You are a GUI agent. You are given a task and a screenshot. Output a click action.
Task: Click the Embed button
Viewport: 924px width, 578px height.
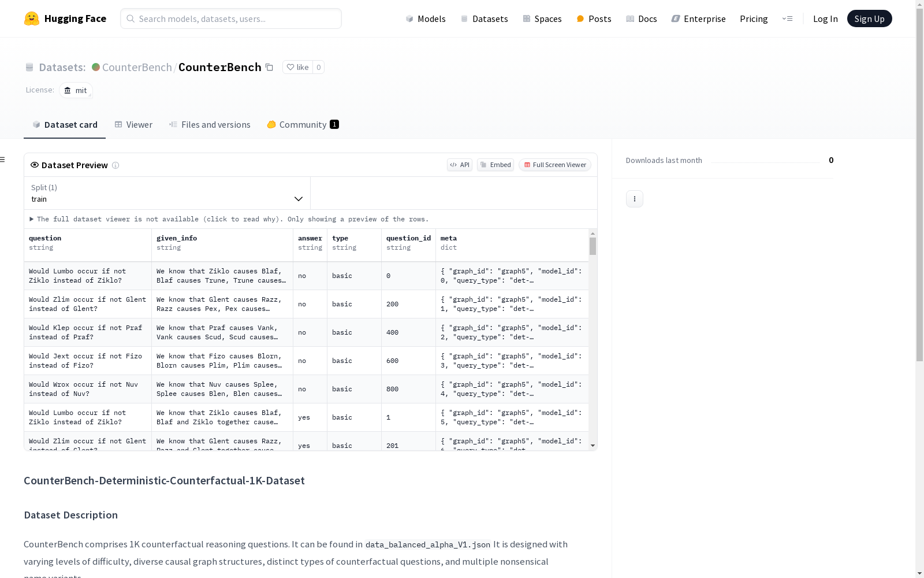click(x=495, y=165)
